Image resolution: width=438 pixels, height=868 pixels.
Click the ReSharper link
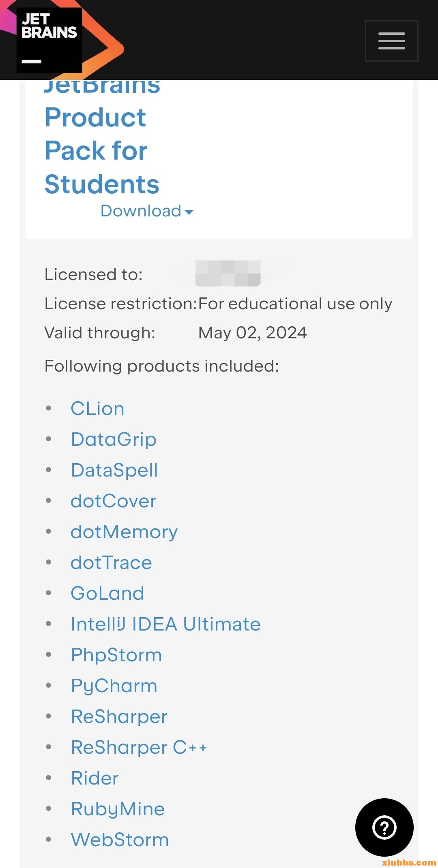pyautogui.click(x=119, y=716)
